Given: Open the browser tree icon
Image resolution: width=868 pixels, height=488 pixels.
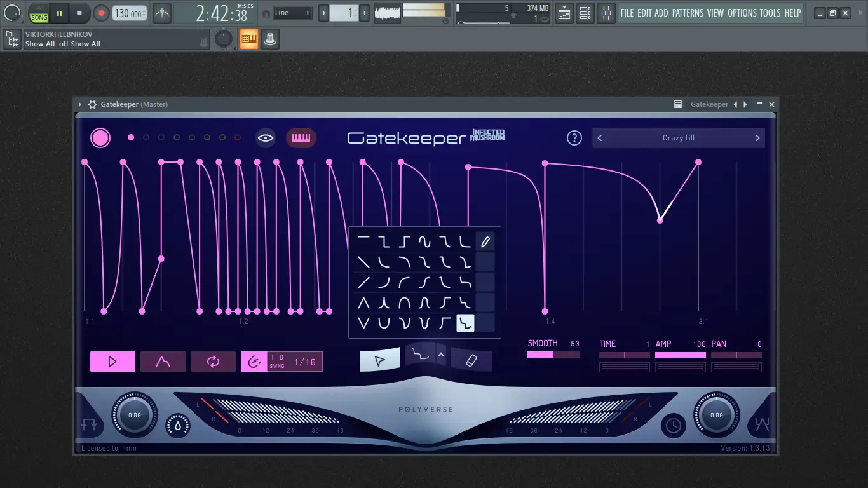Looking at the screenshot, I should pos(11,39).
